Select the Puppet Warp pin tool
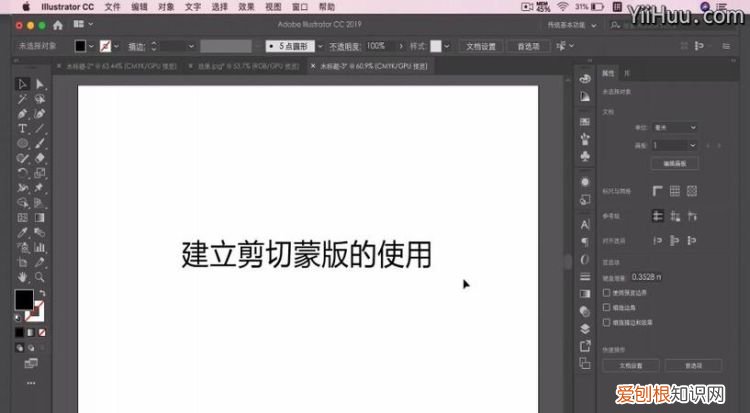This screenshot has width=750, height=413. pyautogui.click(x=40, y=188)
